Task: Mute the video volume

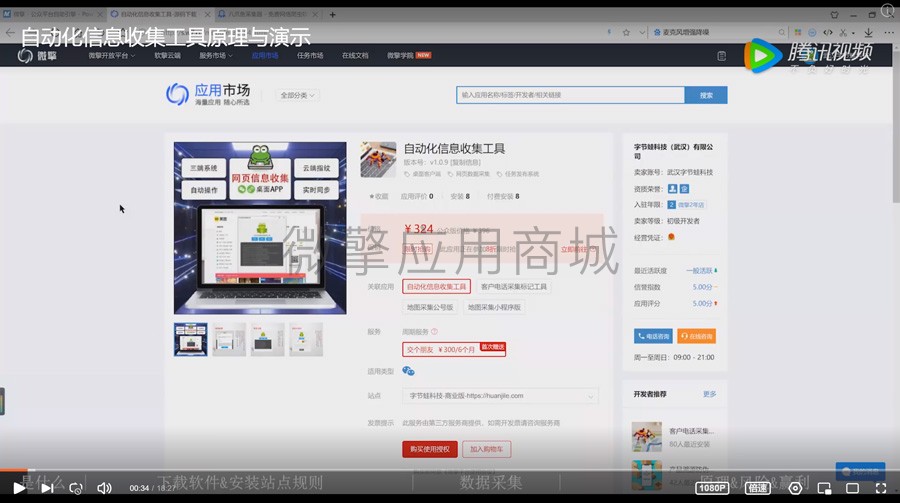Action: pyautogui.click(x=104, y=488)
